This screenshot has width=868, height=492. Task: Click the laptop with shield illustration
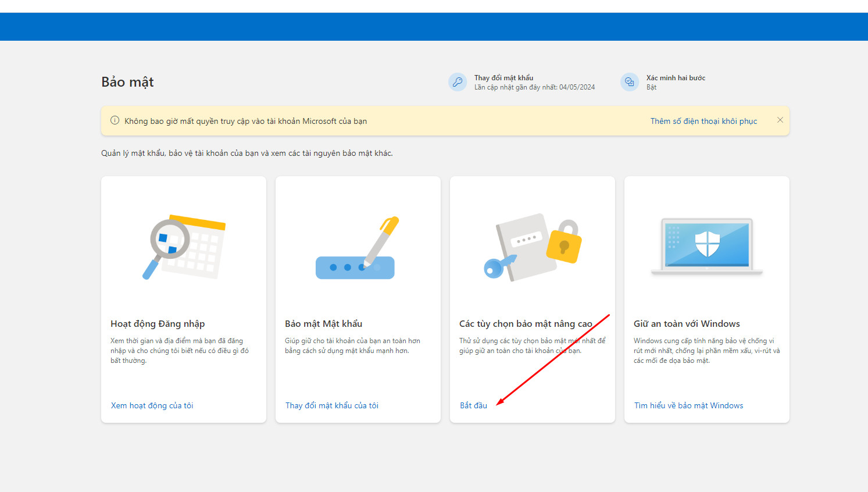pyautogui.click(x=706, y=246)
